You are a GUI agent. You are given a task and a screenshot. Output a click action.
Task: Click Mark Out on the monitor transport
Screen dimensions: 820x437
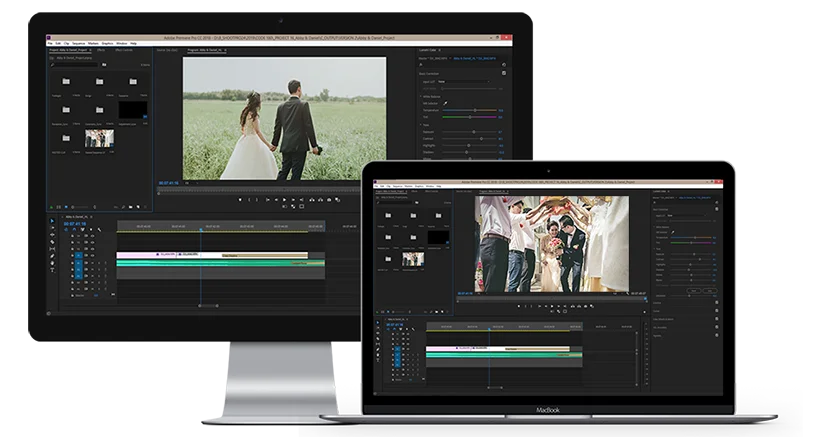point(257,200)
